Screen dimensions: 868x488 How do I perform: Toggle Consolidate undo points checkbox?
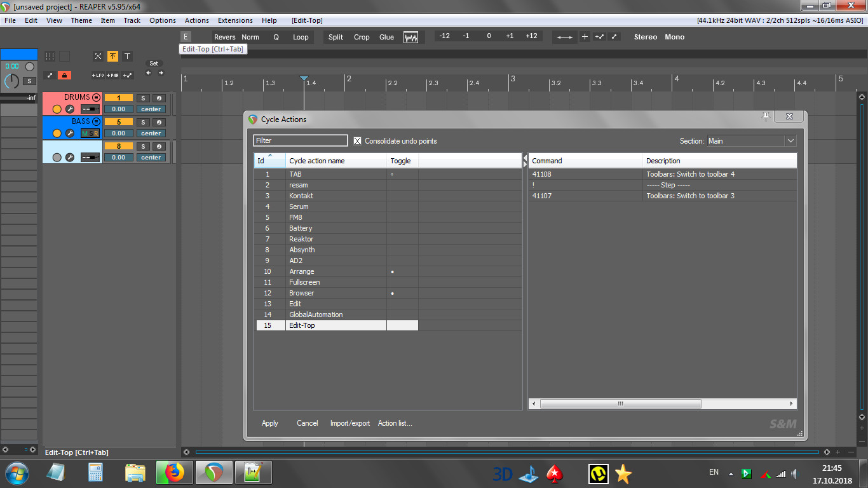click(358, 141)
